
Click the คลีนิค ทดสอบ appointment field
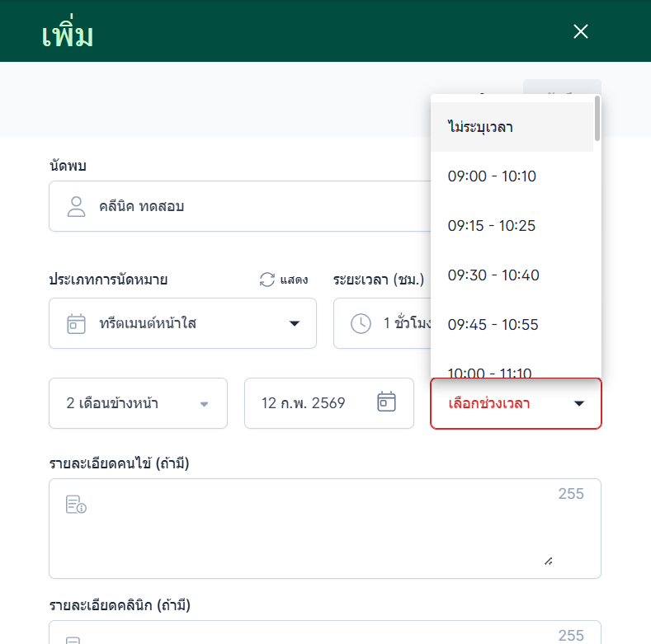(239, 206)
